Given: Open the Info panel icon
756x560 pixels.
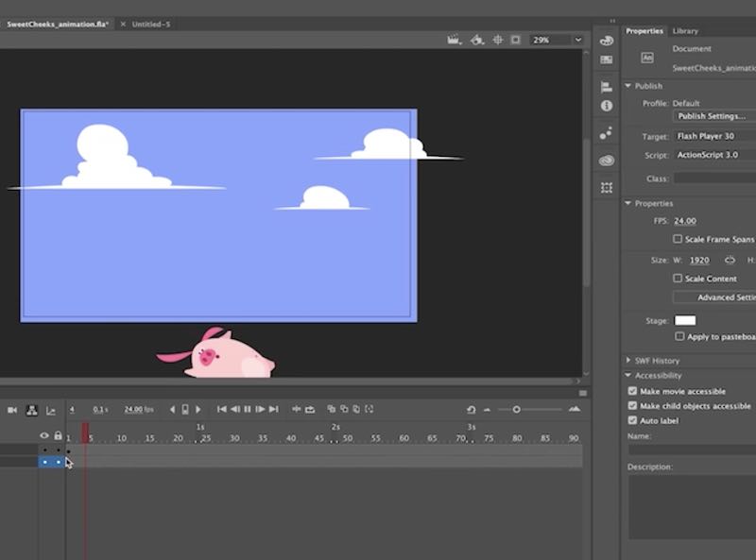Looking at the screenshot, I should tap(607, 106).
